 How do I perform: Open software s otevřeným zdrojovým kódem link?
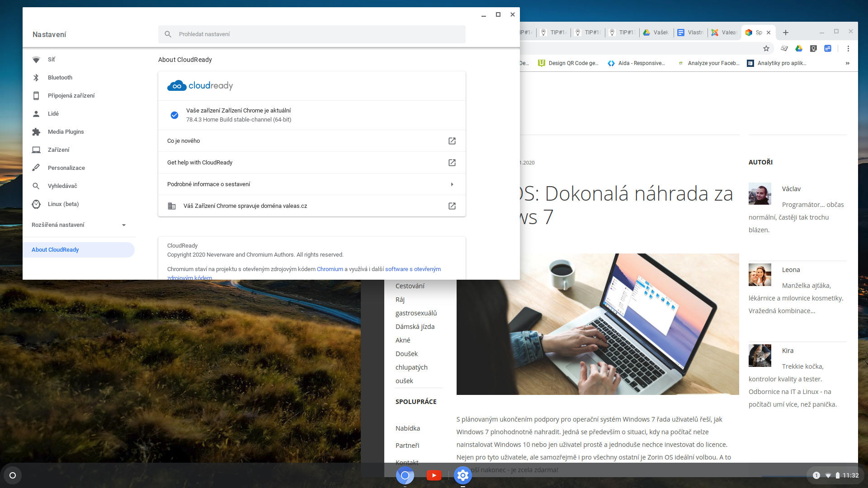tap(413, 269)
